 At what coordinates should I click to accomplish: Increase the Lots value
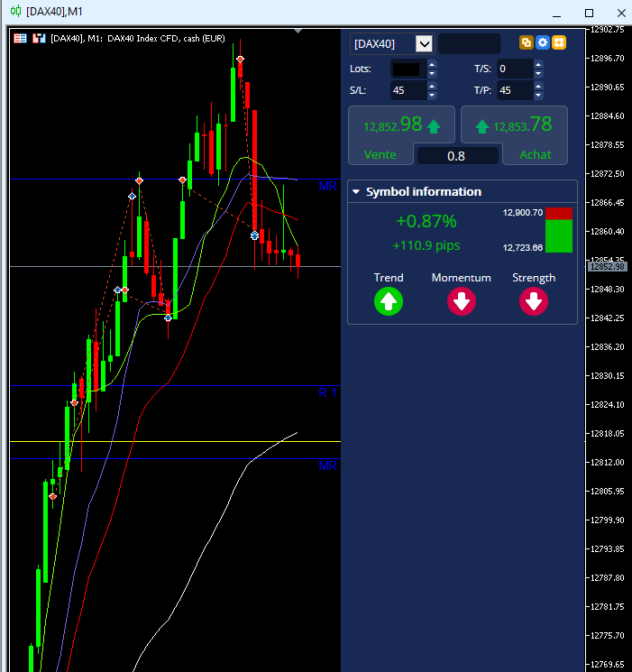tap(432, 65)
